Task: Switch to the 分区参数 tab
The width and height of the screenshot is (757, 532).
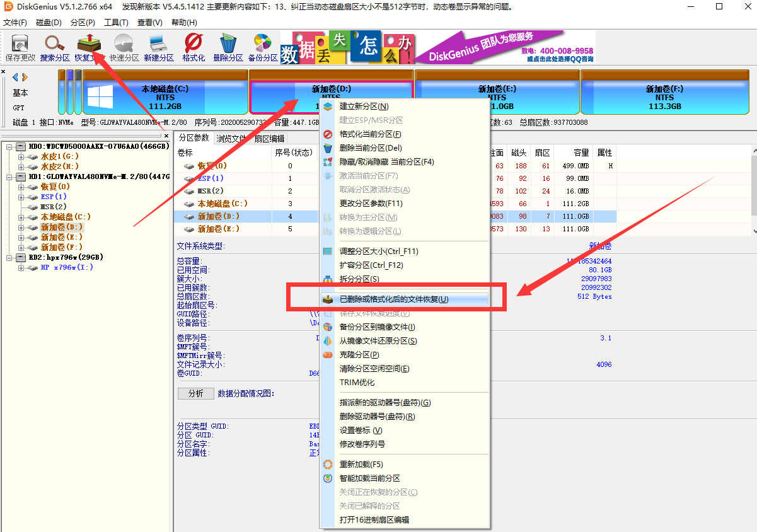Action: coord(194,138)
